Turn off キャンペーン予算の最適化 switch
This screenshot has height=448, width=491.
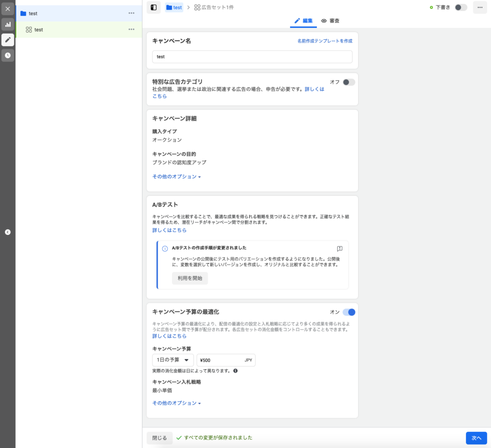point(349,312)
